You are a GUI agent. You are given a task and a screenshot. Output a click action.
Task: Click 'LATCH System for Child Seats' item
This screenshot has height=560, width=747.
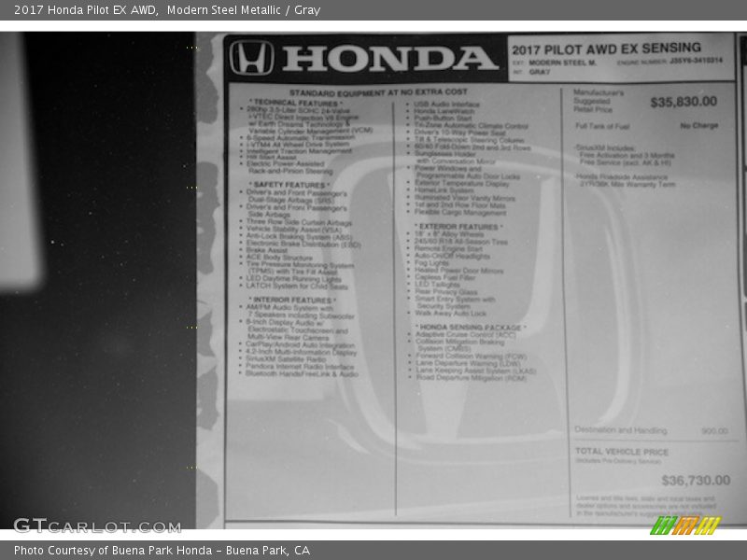[x=296, y=287]
